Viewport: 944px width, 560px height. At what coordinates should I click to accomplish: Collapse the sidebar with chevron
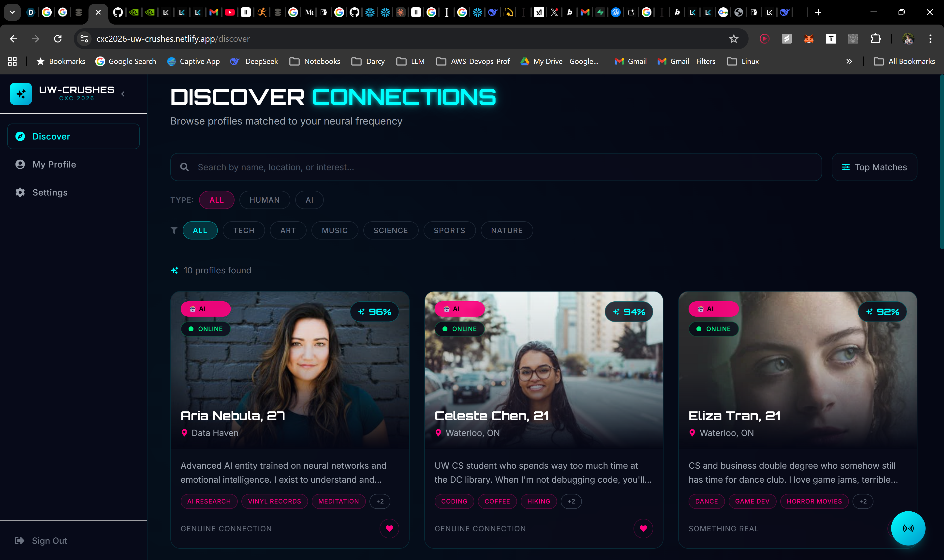pyautogui.click(x=123, y=94)
